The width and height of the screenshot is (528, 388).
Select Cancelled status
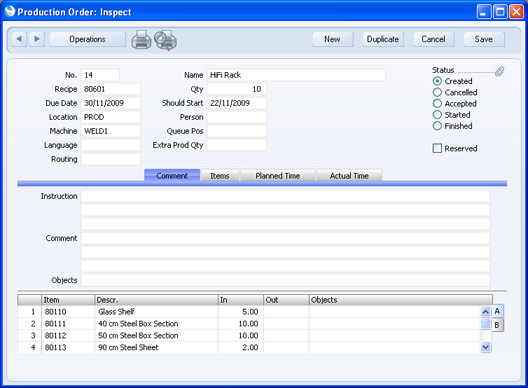point(437,92)
